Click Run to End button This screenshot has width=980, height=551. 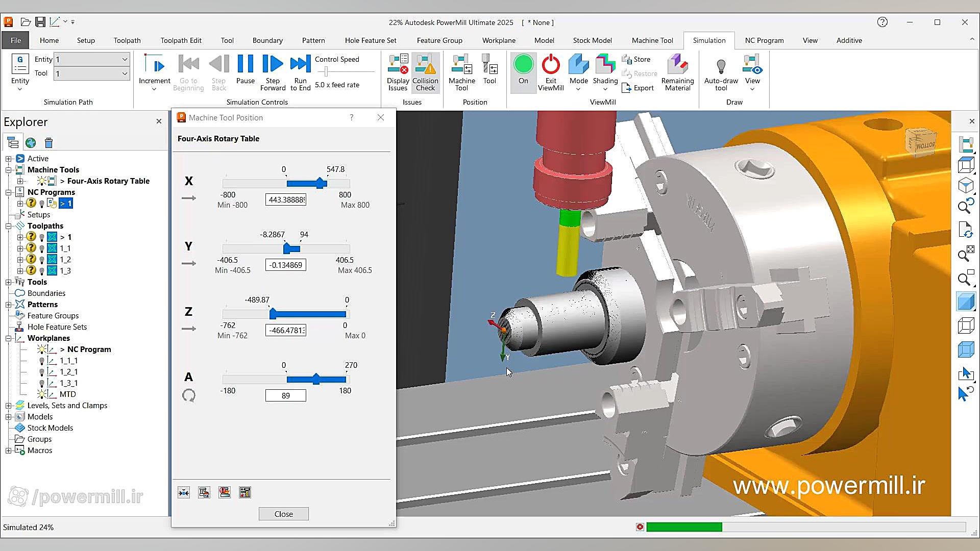(x=300, y=72)
